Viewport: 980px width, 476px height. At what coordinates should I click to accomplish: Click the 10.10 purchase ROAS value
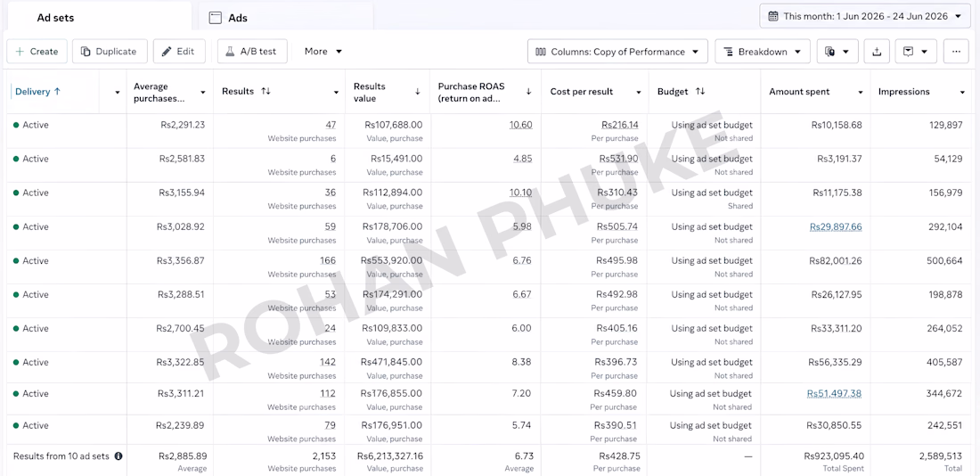point(520,193)
